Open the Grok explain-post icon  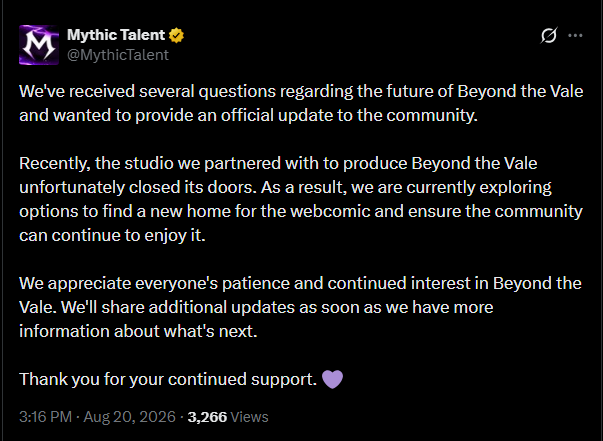[549, 35]
